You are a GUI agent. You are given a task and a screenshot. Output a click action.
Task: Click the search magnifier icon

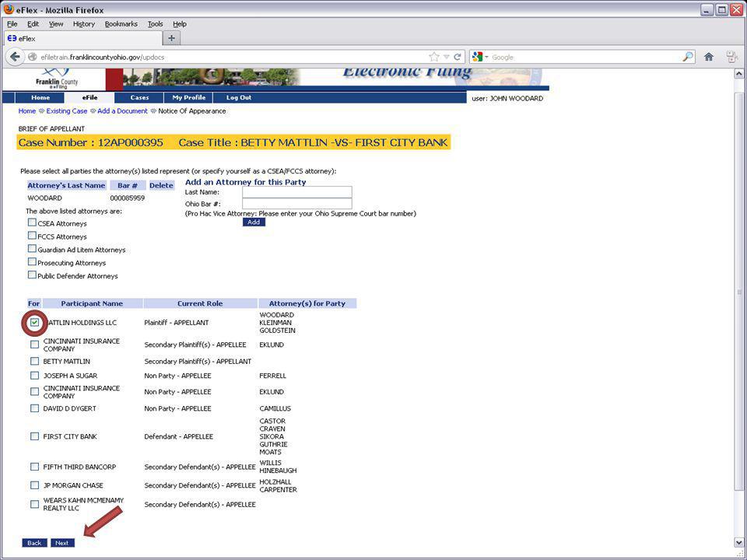[x=687, y=57]
